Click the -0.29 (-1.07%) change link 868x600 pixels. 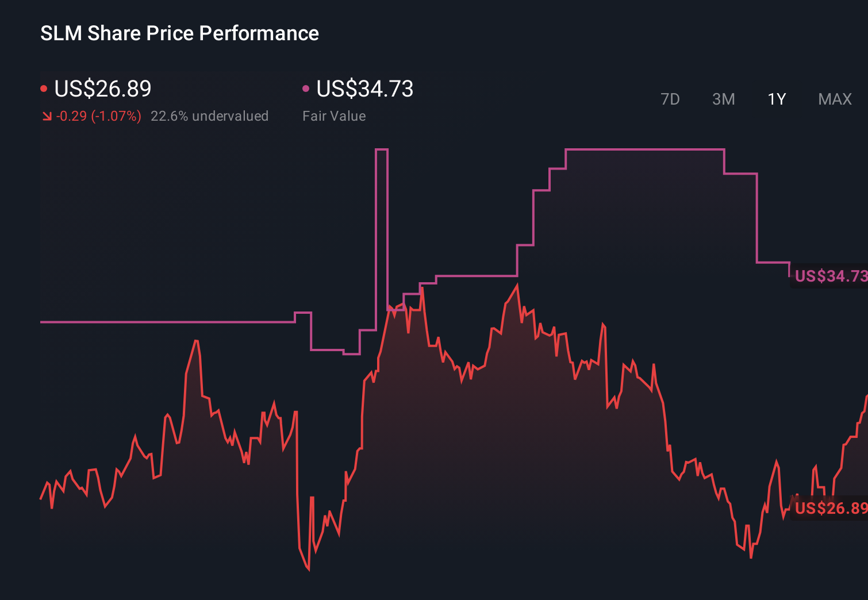coord(98,116)
